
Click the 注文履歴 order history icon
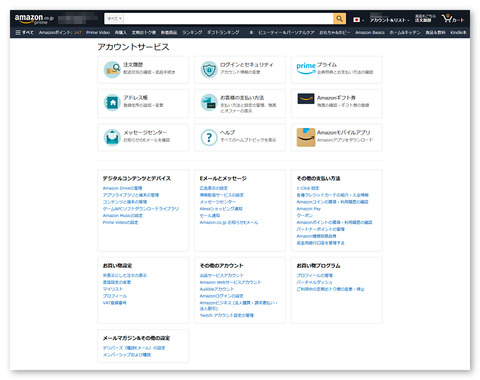click(112, 69)
